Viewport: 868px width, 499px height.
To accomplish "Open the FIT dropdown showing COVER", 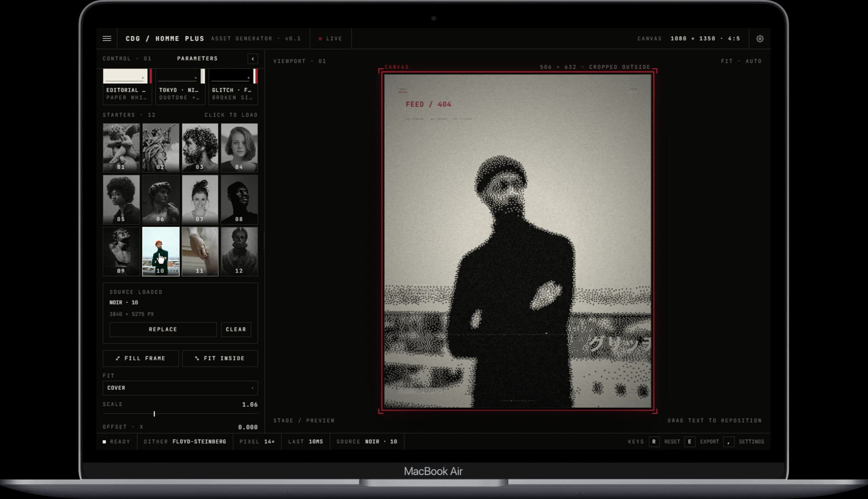I will (x=180, y=388).
